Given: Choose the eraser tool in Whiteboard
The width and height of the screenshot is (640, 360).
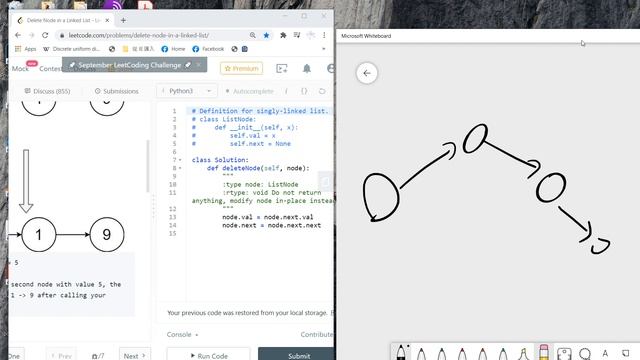Looking at the screenshot, I should click(x=544, y=353).
